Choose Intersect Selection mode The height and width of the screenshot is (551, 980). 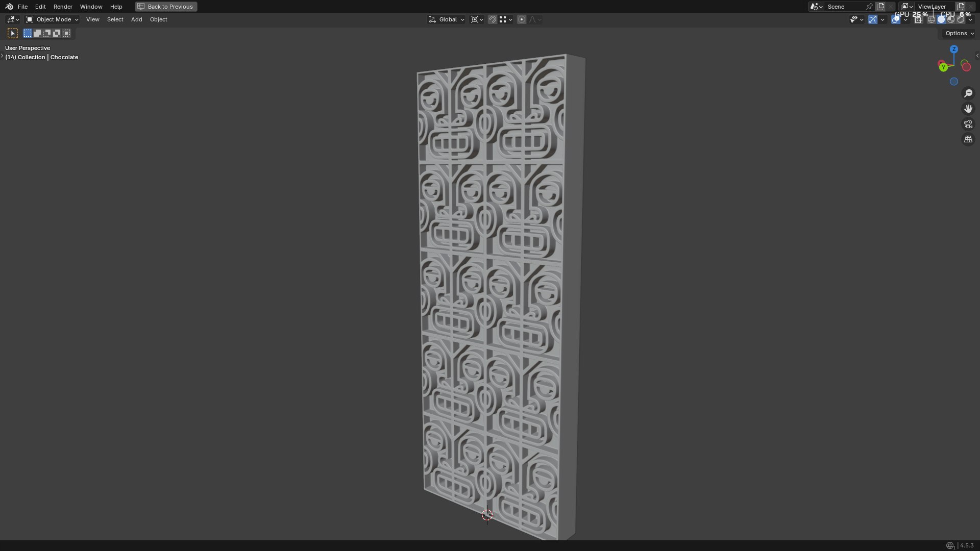pyautogui.click(x=66, y=33)
